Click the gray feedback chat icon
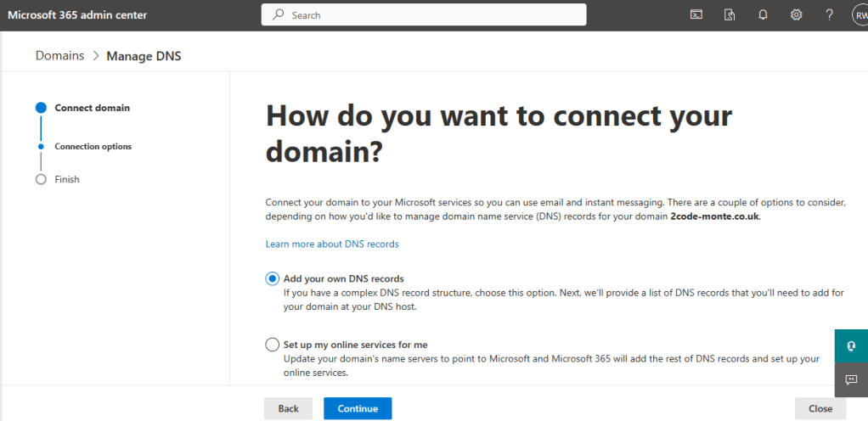The width and height of the screenshot is (868, 421). 850,380
